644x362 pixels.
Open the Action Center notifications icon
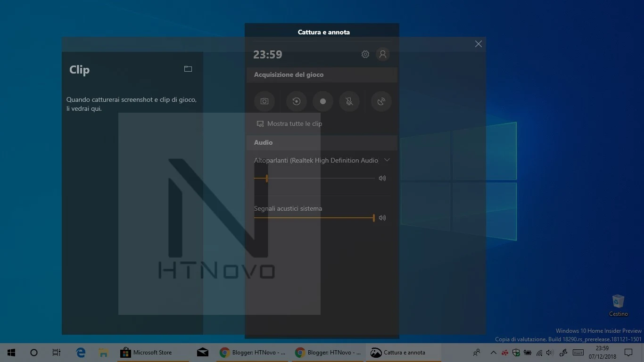pos(628,353)
